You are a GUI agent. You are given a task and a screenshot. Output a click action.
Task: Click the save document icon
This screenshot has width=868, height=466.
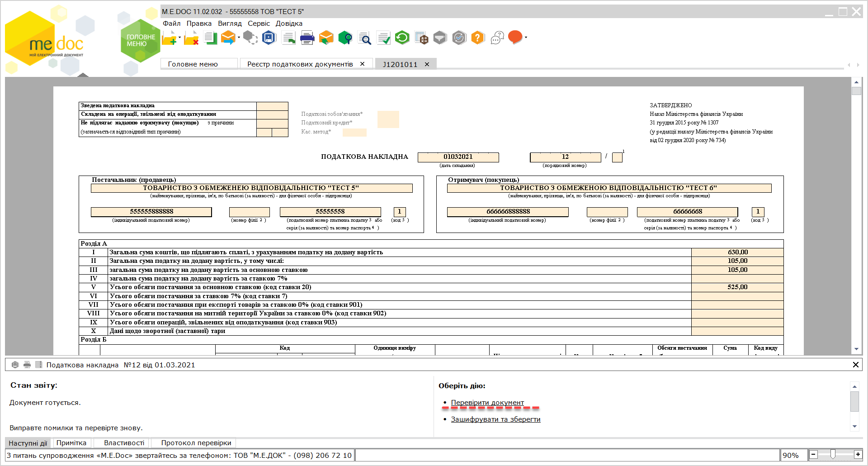pos(269,38)
